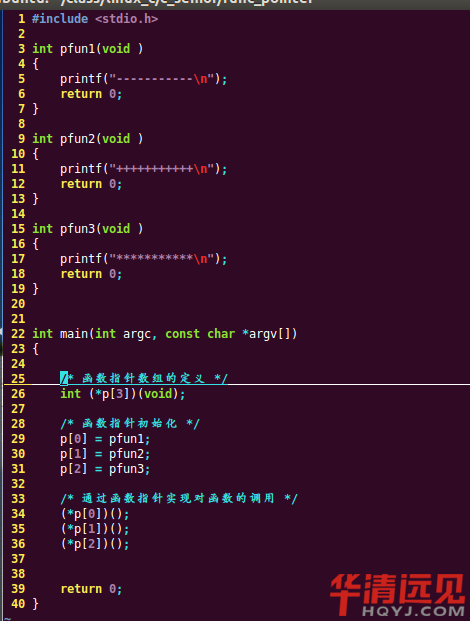Click the (*p[0])() call on line 34
The image size is (470, 621).
[95, 514]
